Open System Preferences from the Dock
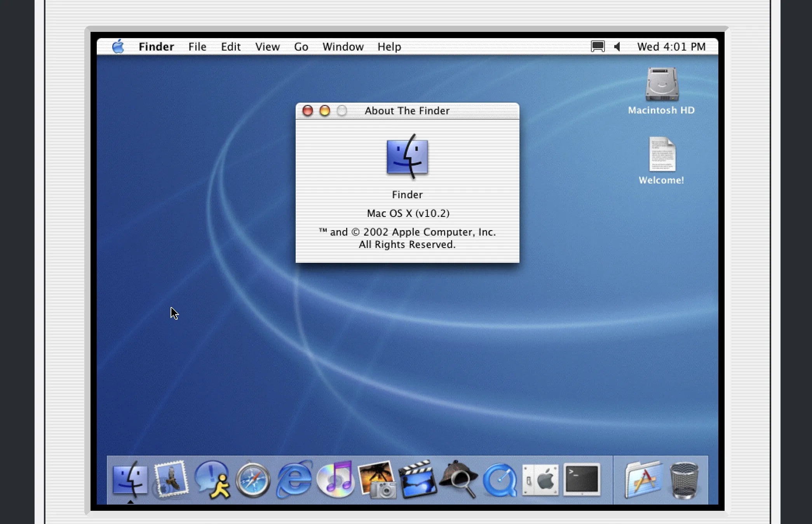Viewport: 812px width, 524px height. click(540, 480)
